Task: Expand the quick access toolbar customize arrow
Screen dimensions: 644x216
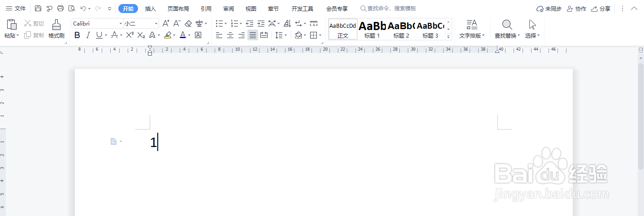Action: (x=109, y=9)
